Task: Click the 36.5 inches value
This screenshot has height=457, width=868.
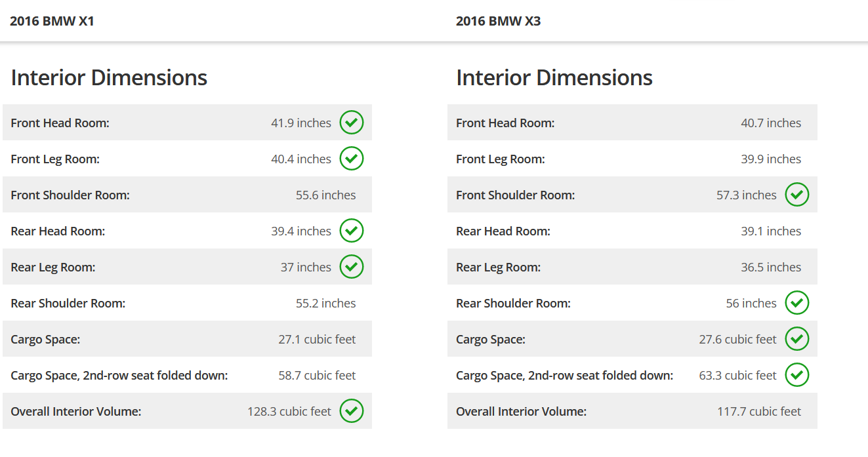Action: tap(772, 268)
